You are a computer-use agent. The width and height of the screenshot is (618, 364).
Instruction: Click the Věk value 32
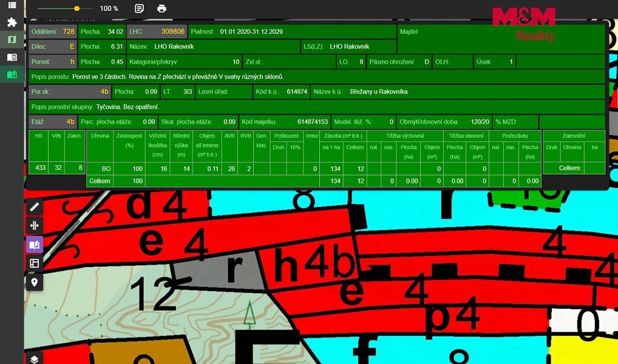coord(58,167)
